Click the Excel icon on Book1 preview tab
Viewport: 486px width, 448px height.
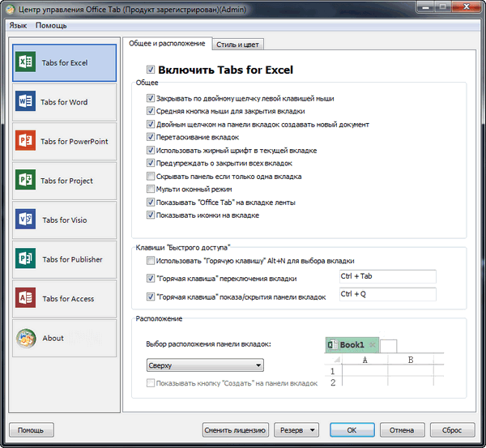click(333, 345)
